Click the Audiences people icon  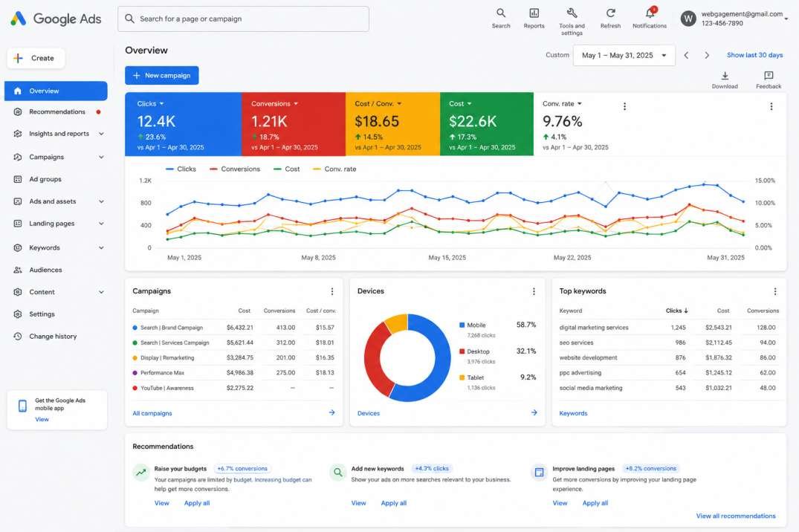(x=18, y=270)
